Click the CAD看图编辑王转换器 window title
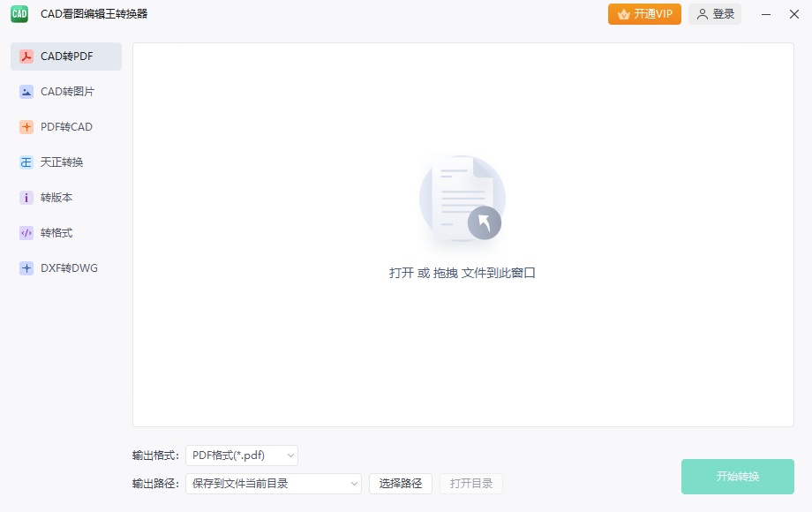The height and width of the screenshot is (512, 812). coord(94,14)
